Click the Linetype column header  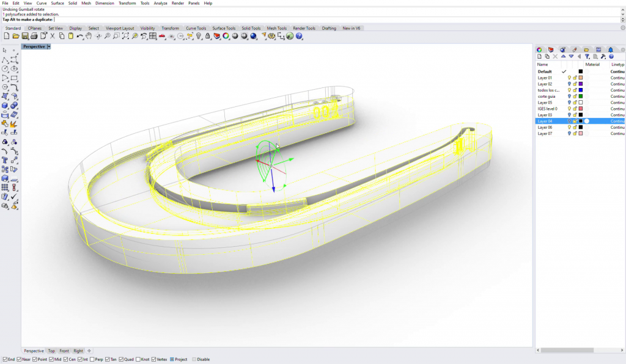(x=617, y=64)
